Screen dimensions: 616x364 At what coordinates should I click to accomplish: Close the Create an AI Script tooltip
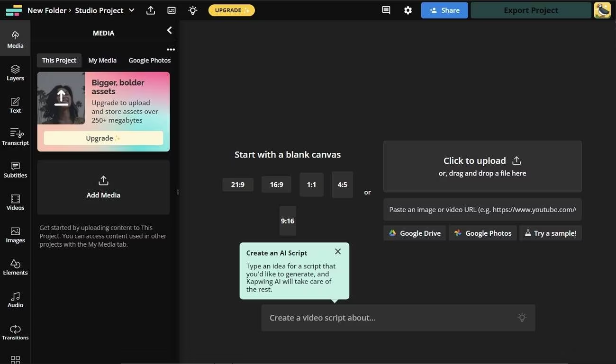click(337, 251)
